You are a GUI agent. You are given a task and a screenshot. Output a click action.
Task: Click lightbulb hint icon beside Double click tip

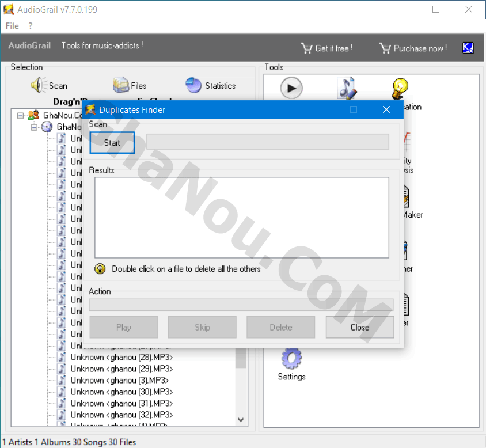tap(100, 269)
